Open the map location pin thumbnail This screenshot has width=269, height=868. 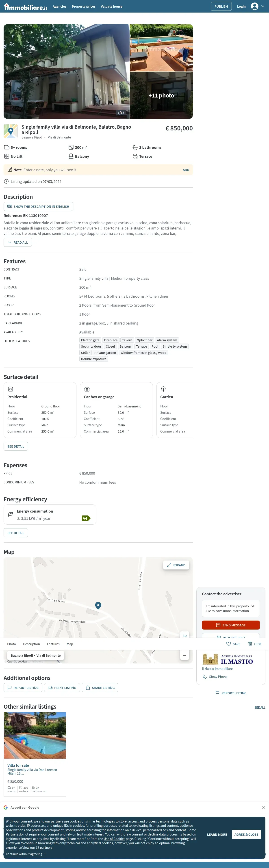tap(11, 131)
